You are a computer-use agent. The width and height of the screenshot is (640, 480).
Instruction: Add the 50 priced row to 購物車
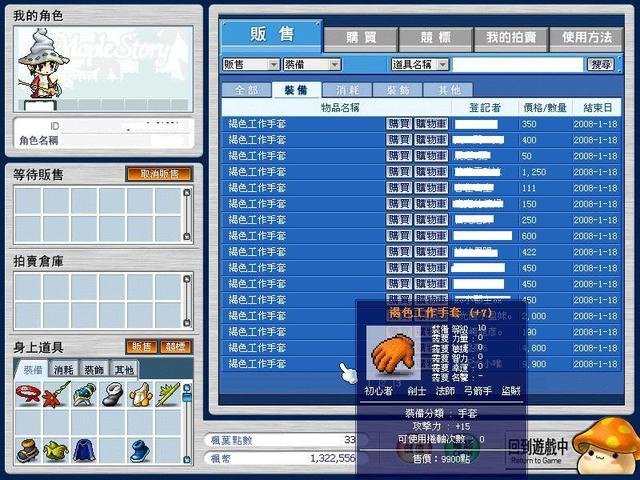coord(431,156)
